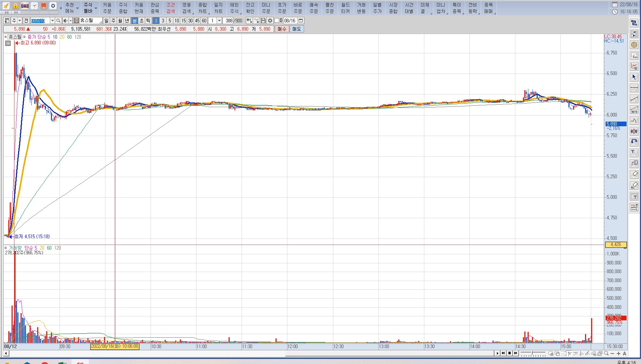The width and height of the screenshot is (641, 364).
Task: Click the clock alarm icon in top toolbar
Action: [34, 5]
